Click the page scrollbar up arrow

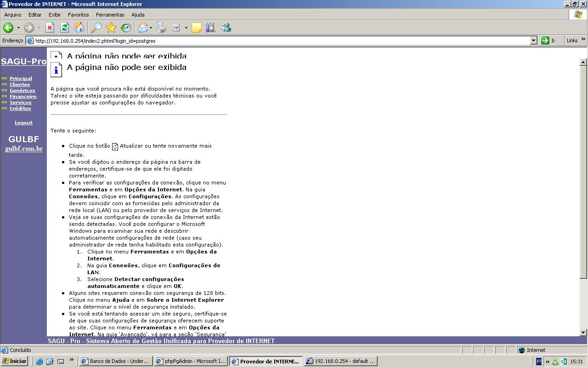point(583,62)
